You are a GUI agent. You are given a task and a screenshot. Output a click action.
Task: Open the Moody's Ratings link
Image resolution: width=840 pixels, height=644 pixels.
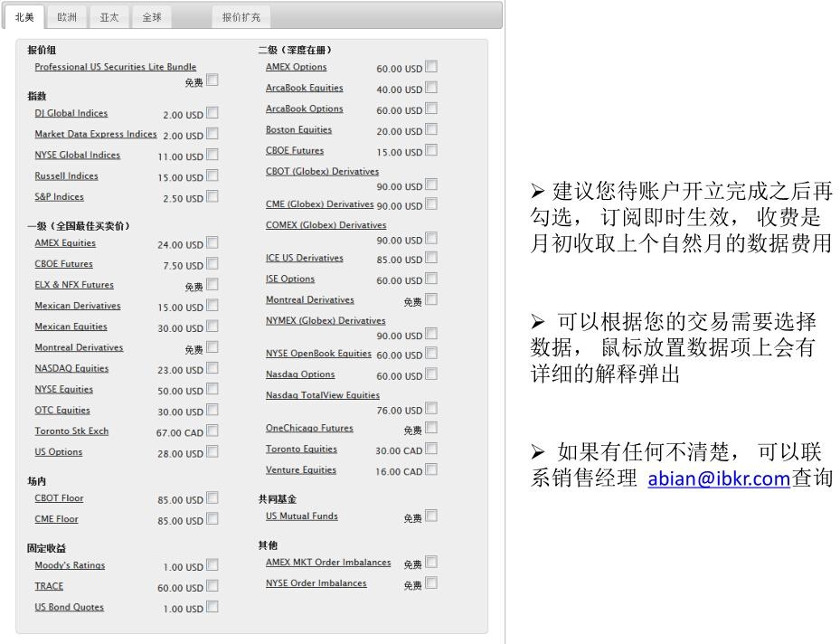click(x=70, y=565)
